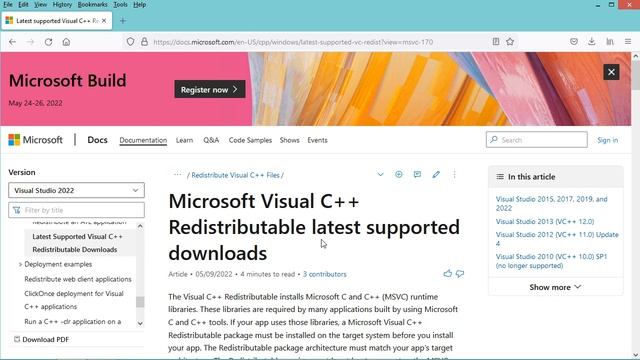Open the 3 contributors link
The image size is (640, 360).
[x=324, y=274]
